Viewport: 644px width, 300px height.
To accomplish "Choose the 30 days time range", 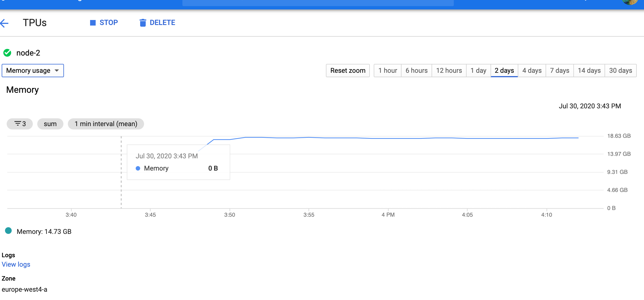I will click(620, 71).
